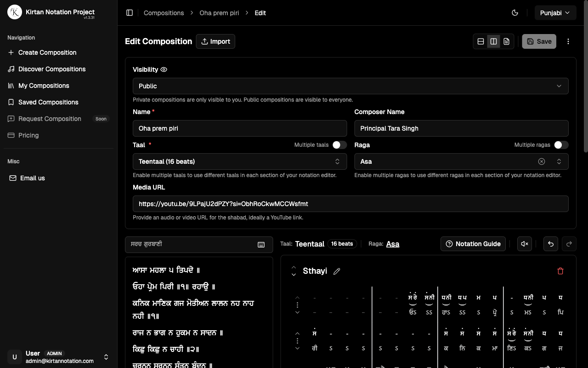The image size is (588, 368).
Task: Select the document-only view icon
Action: click(x=506, y=41)
